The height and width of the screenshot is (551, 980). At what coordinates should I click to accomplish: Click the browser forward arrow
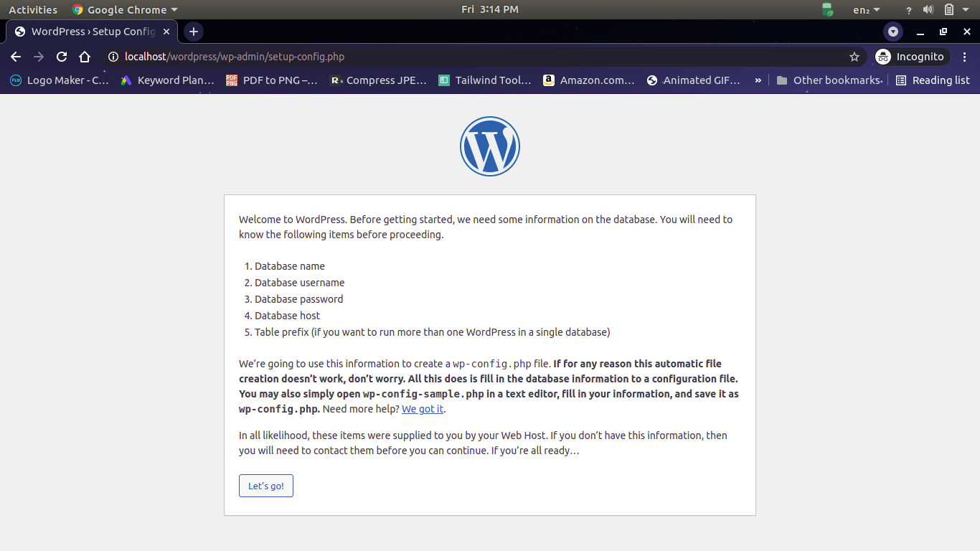39,57
